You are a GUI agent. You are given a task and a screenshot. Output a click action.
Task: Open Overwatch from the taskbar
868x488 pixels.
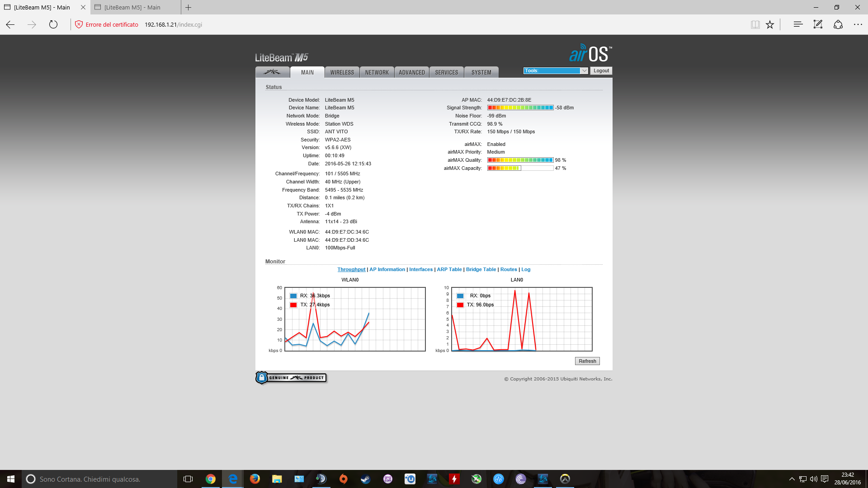tap(565, 479)
